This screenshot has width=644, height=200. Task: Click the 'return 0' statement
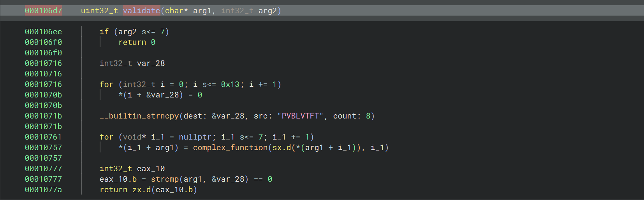[x=137, y=42]
